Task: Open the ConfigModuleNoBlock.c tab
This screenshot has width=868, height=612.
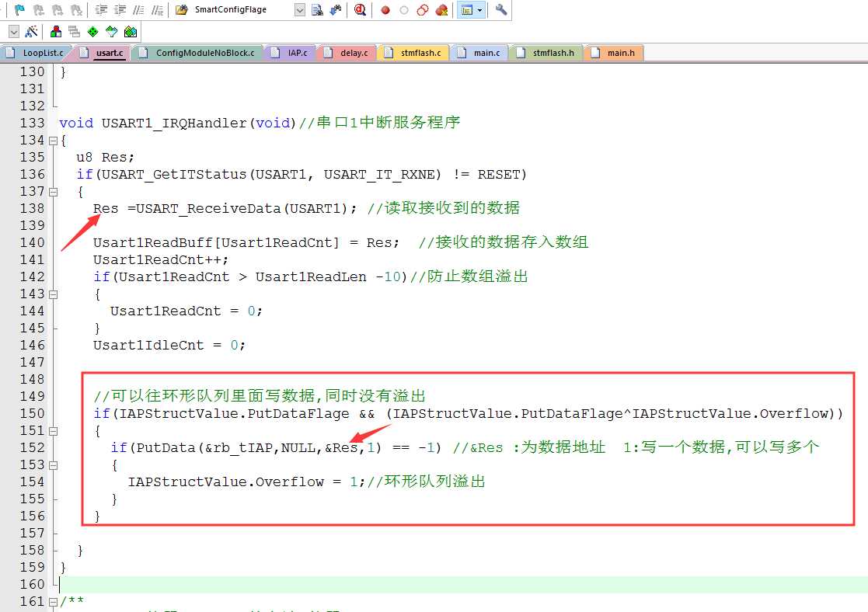Action: point(198,53)
